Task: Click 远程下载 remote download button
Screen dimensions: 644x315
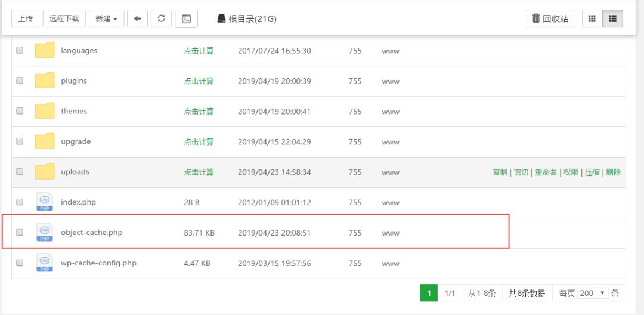Action: 64,18
